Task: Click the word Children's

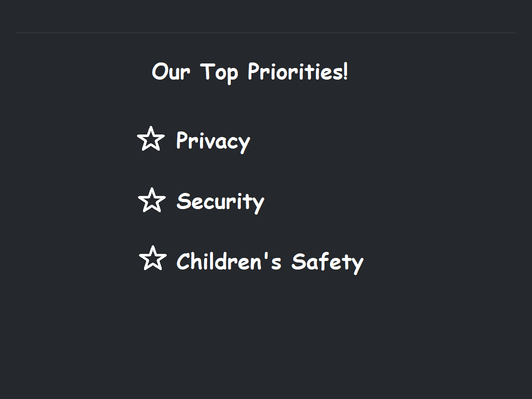Action: click(229, 261)
